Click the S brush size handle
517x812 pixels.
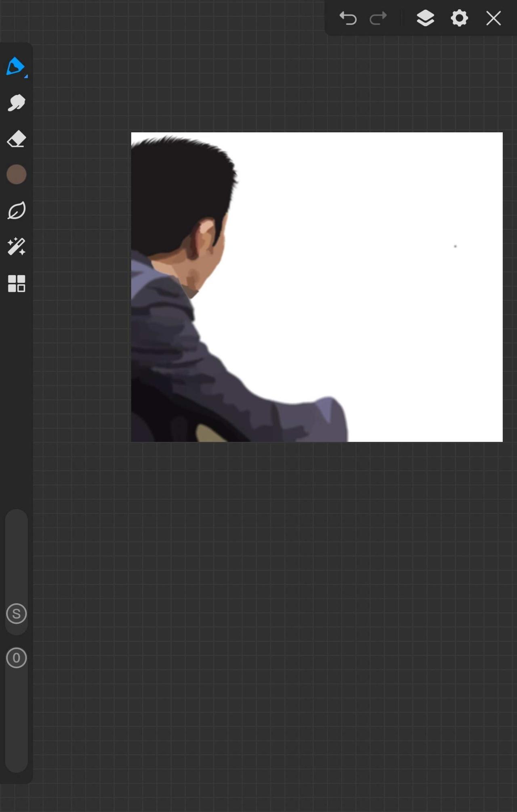click(16, 614)
